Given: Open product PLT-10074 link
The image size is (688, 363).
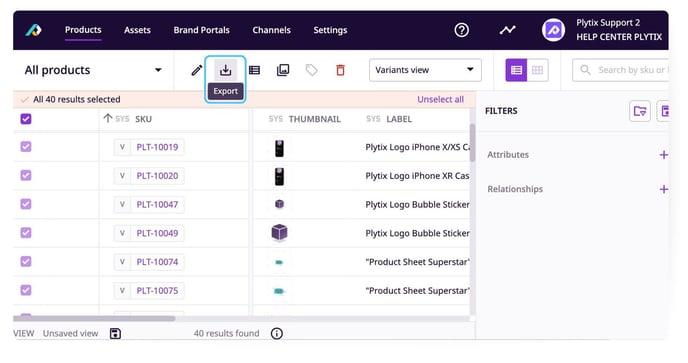Looking at the screenshot, I should (x=157, y=262).
